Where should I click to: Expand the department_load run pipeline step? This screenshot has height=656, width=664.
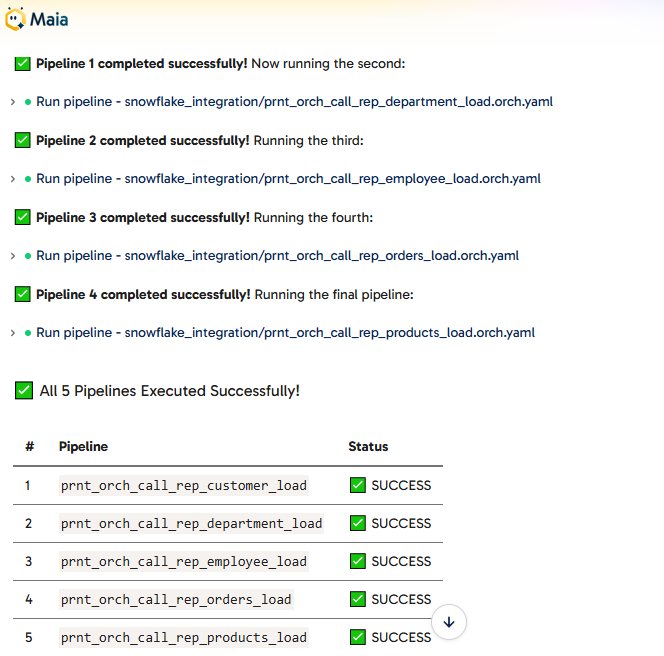(13, 102)
